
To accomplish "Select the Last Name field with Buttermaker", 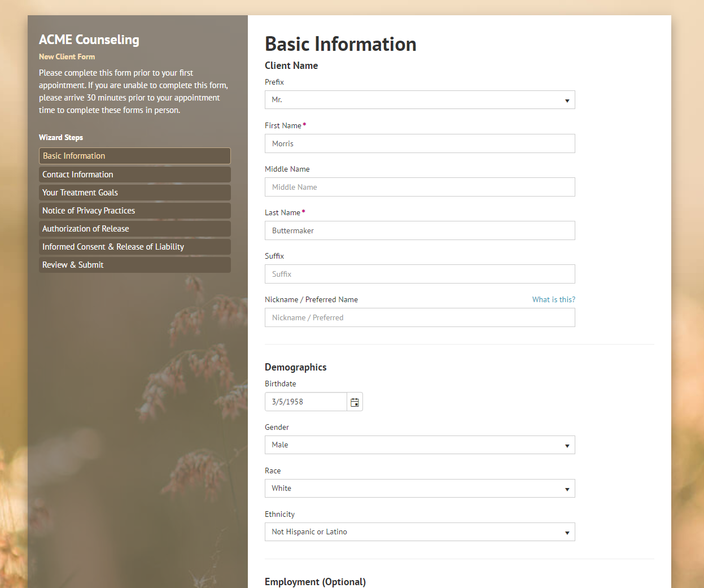I will (419, 230).
